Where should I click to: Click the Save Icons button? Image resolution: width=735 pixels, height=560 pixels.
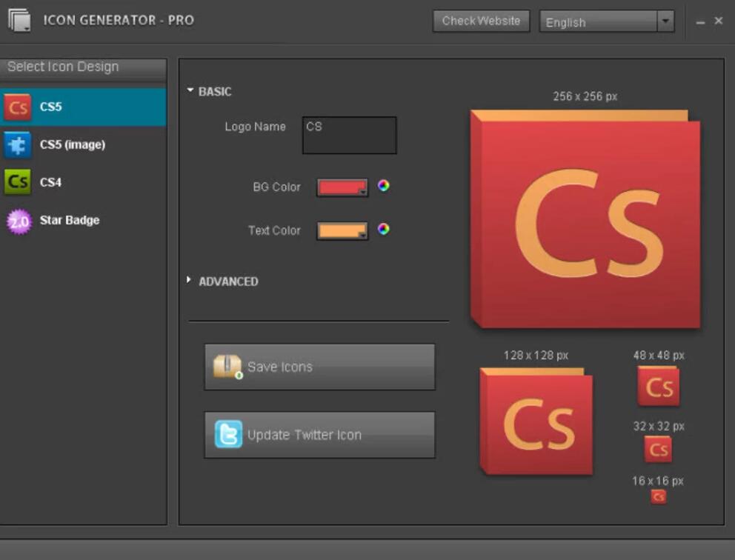tap(319, 367)
